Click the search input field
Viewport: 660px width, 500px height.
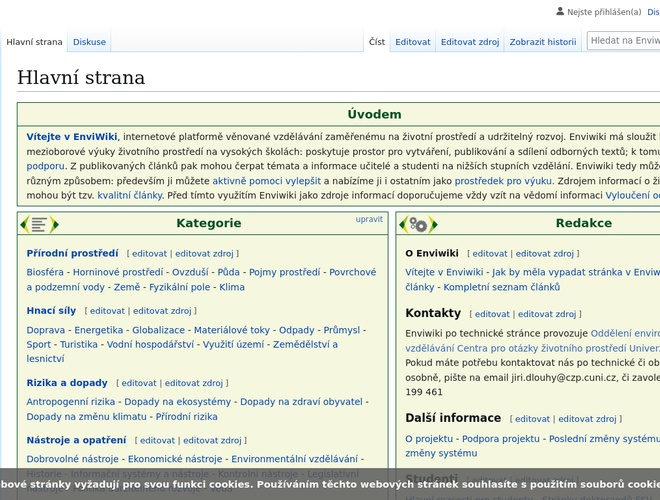(624, 41)
